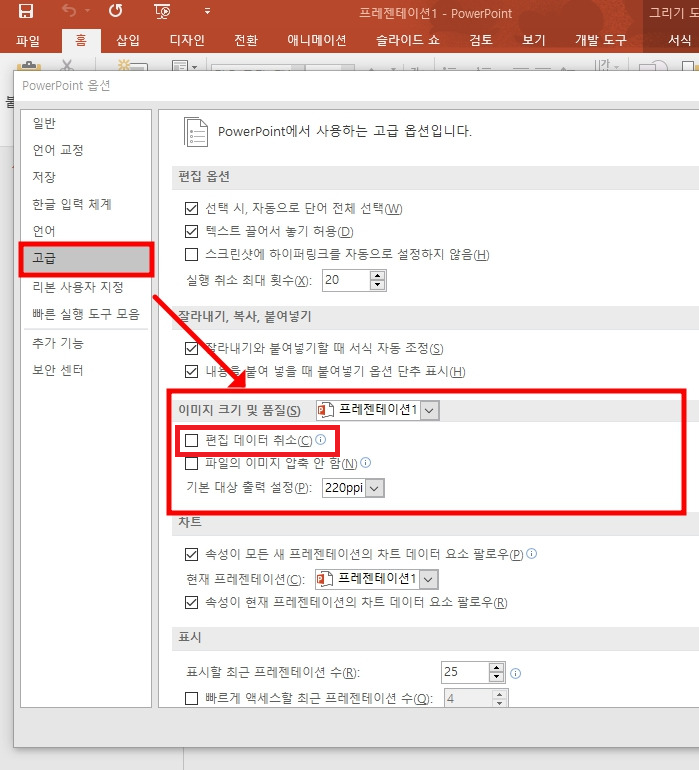
Task: Click info icon beside 파일의 이미지 압축 안 함
Action: [366, 463]
